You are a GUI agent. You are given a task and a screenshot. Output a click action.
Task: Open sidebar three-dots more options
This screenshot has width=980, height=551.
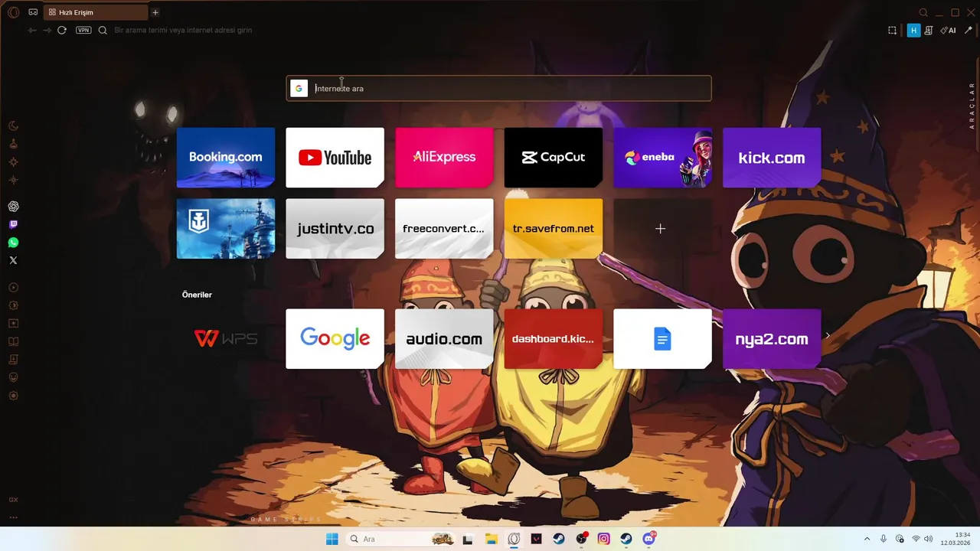pos(13,517)
